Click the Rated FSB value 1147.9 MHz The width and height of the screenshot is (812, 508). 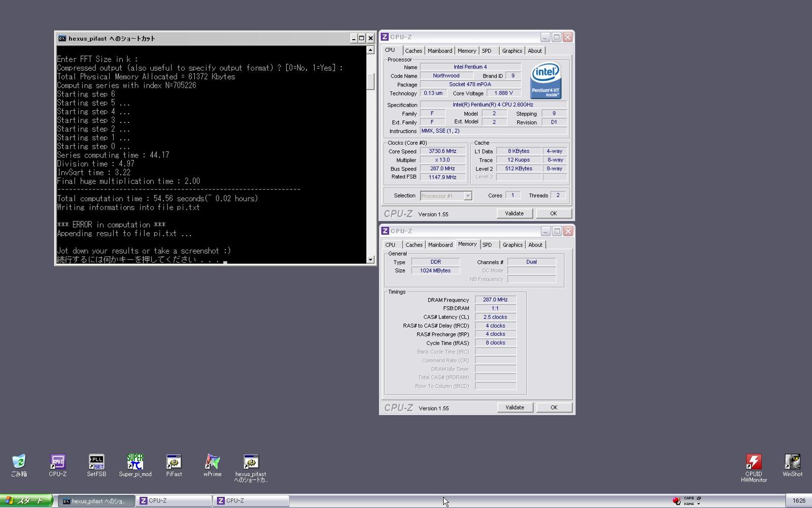[x=443, y=177]
